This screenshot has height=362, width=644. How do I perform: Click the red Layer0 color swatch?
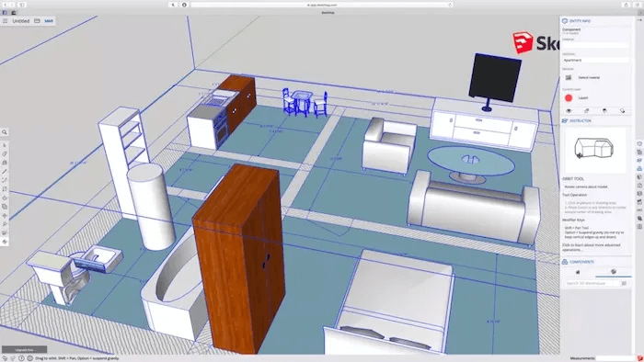[x=569, y=98]
